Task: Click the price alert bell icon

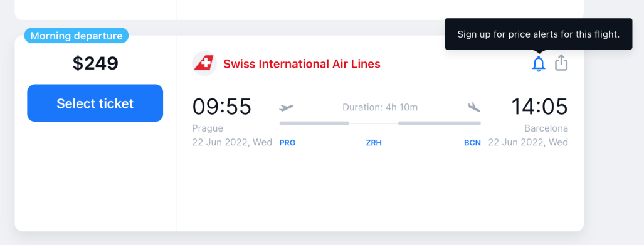Action: click(539, 64)
